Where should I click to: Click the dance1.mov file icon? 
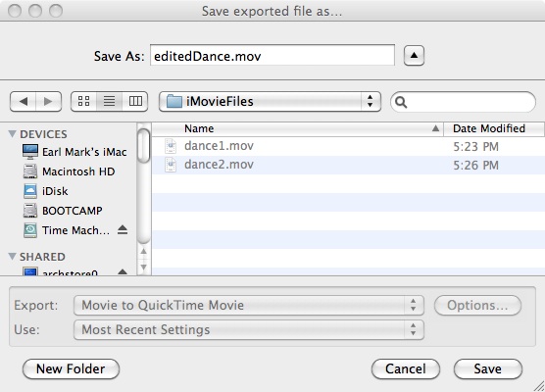[x=171, y=146]
